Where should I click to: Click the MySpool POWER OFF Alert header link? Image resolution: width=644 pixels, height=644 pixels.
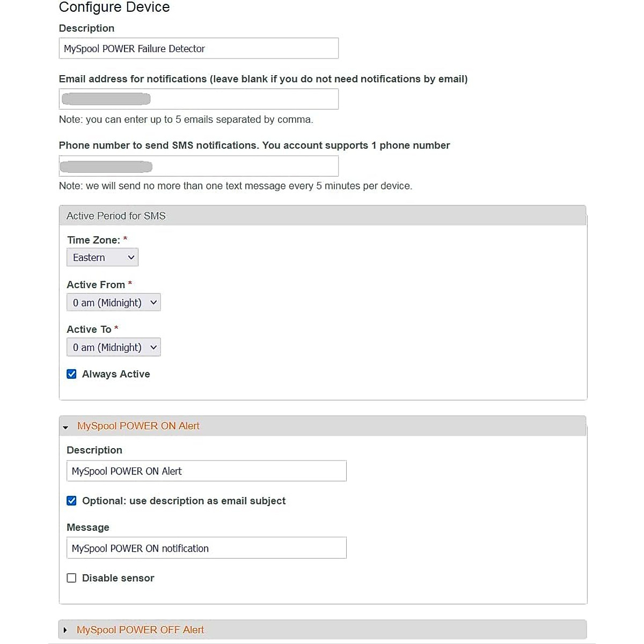(141, 630)
